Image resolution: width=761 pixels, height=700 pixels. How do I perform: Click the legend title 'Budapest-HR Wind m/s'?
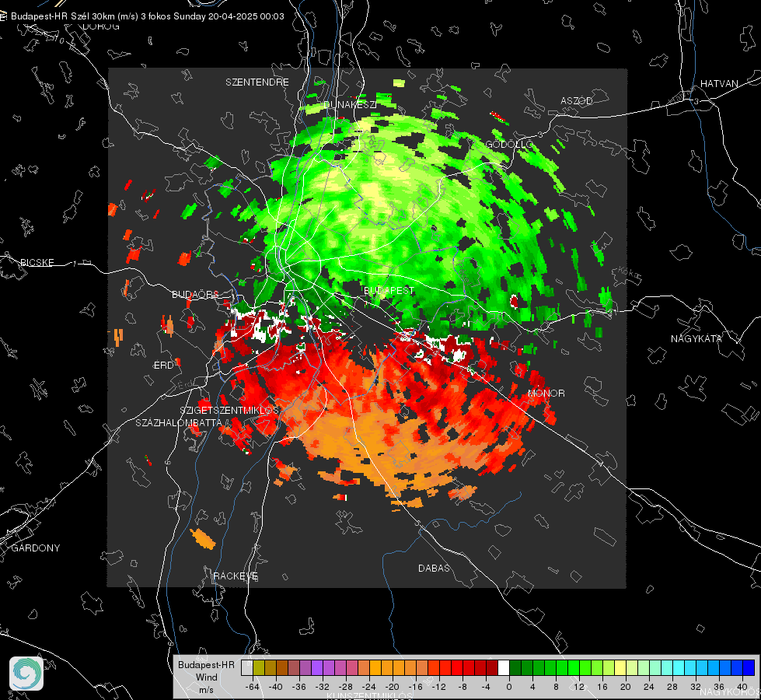[206, 677]
